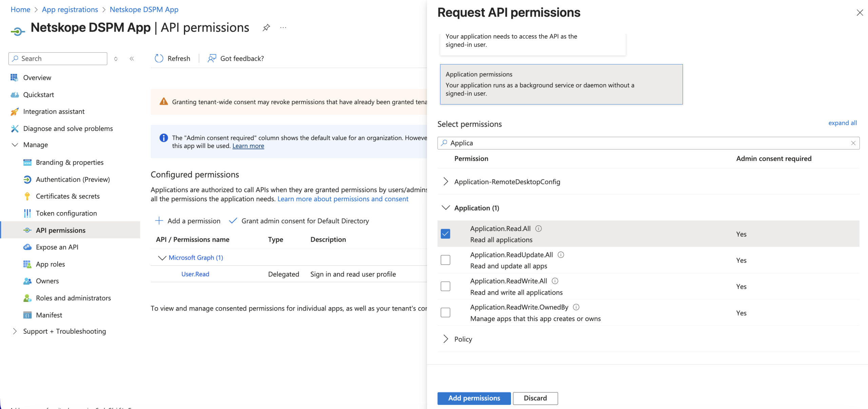Viewport: 868px width, 409px height.
Task: Click Add permissions button
Action: click(474, 398)
